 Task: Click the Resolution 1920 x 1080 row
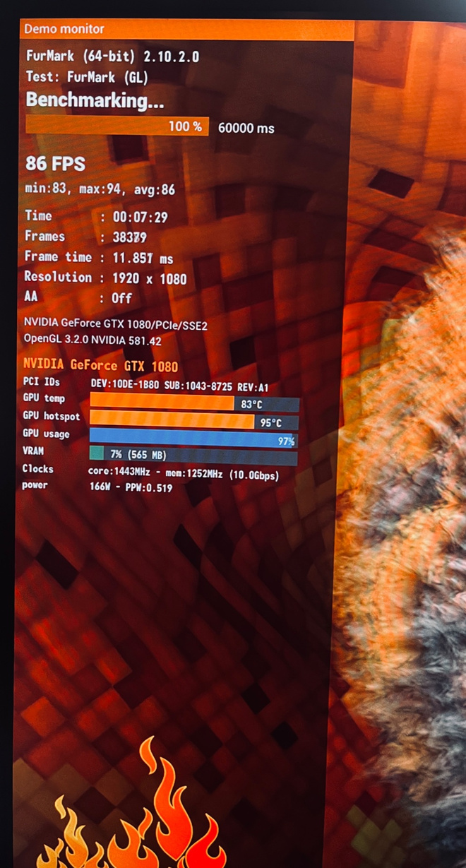(x=106, y=278)
